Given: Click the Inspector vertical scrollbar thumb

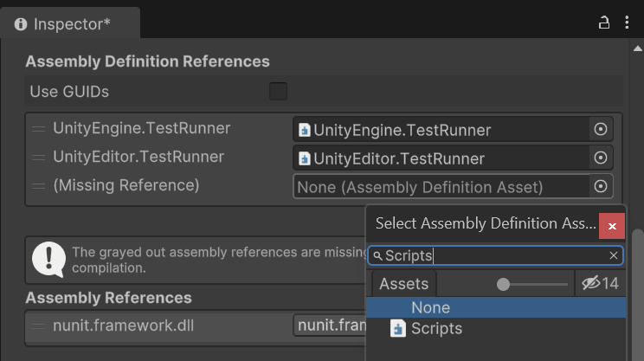Looking at the screenshot, I should click(x=638, y=295).
